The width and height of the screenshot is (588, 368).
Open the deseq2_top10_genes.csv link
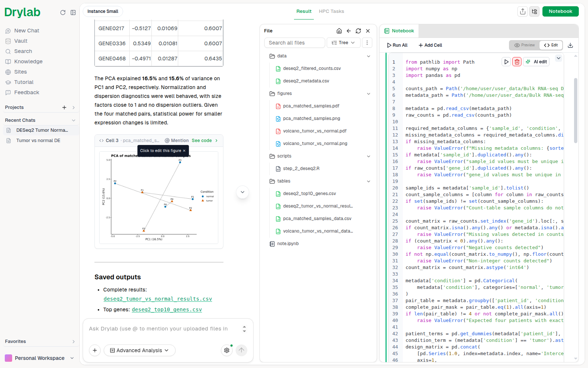coord(167,309)
